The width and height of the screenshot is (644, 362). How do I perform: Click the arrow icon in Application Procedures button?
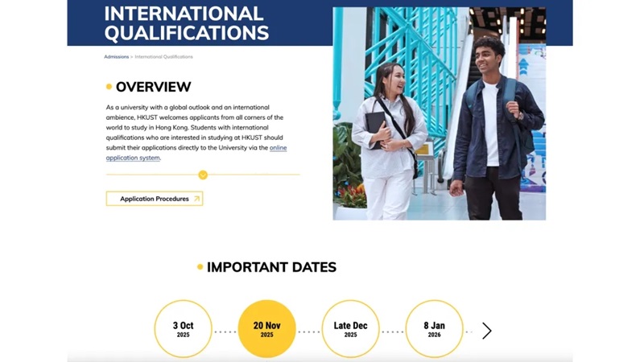coord(196,199)
